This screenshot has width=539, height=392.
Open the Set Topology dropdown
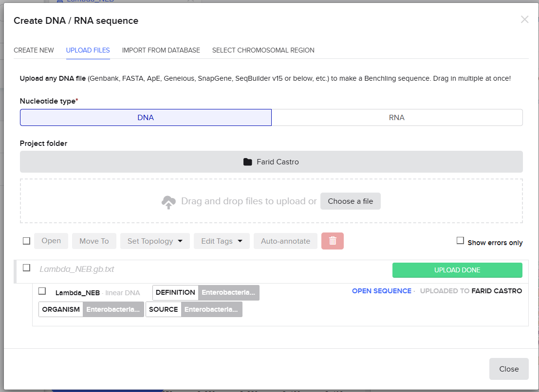click(x=155, y=241)
